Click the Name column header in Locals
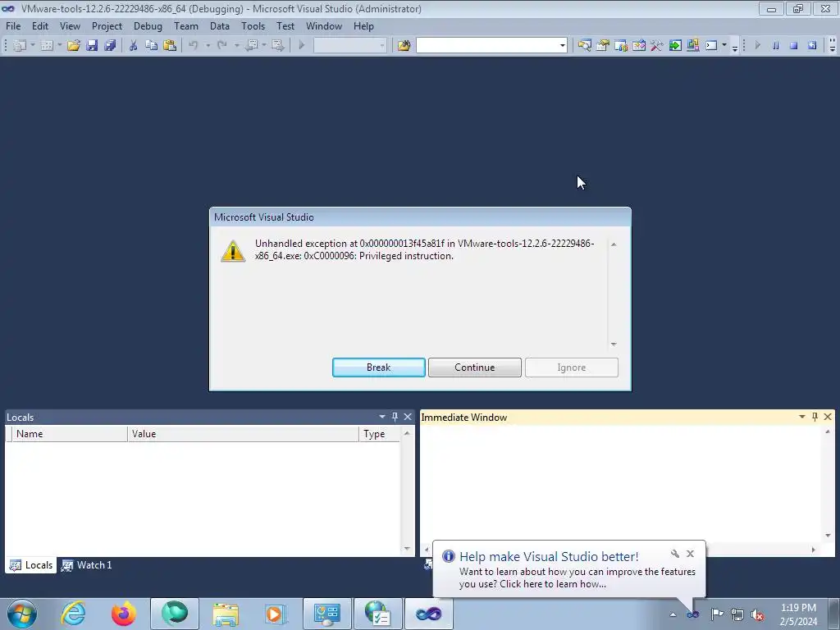Viewport: 840px width, 630px height. coord(70,434)
